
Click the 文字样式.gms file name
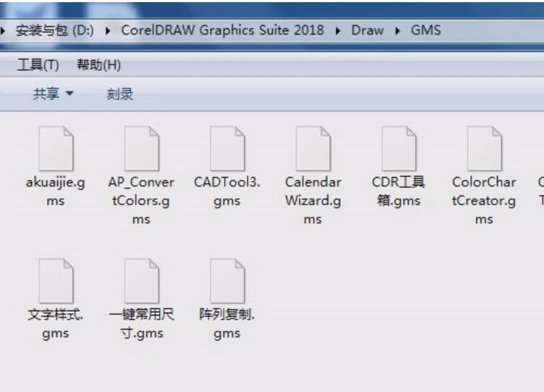(56, 324)
